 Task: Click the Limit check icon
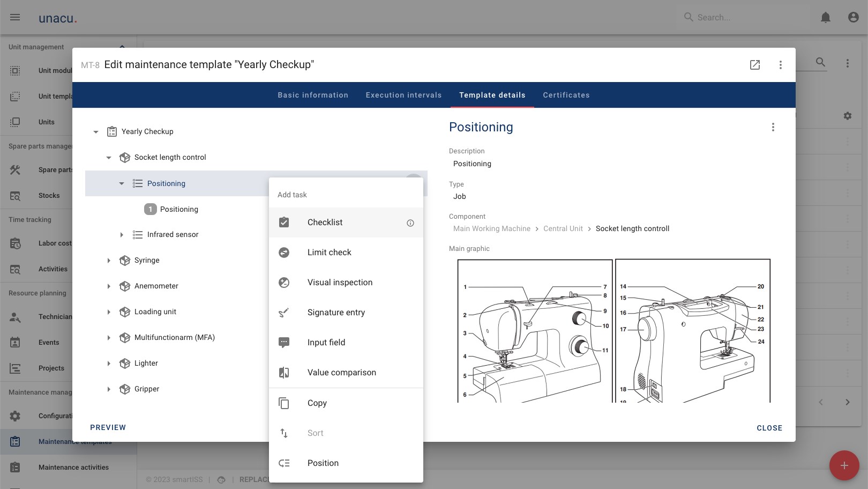pyautogui.click(x=284, y=253)
